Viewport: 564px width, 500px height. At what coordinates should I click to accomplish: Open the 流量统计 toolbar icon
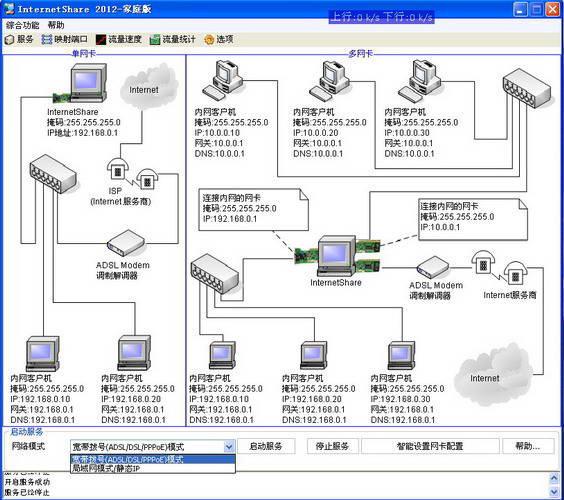pos(173,39)
